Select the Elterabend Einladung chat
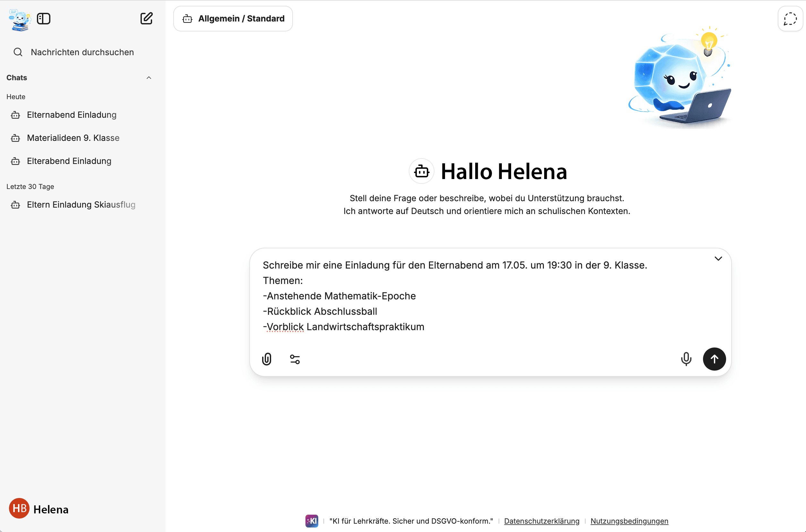 coord(69,161)
